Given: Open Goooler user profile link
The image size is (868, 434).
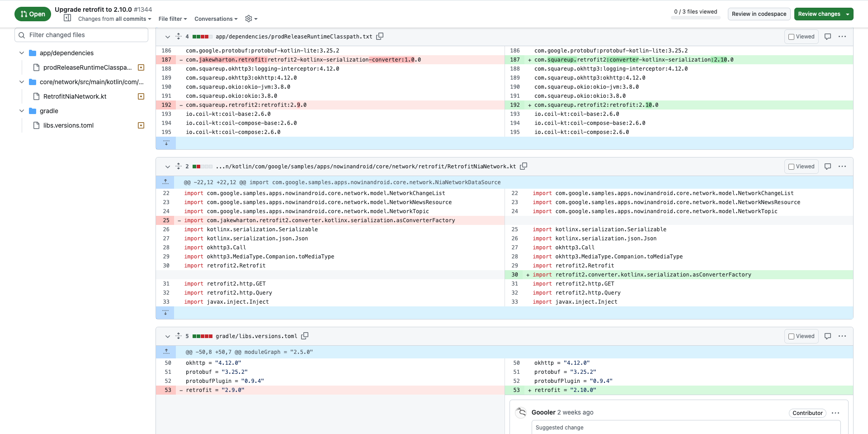Looking at the screenshot, I should click(543, 412).
